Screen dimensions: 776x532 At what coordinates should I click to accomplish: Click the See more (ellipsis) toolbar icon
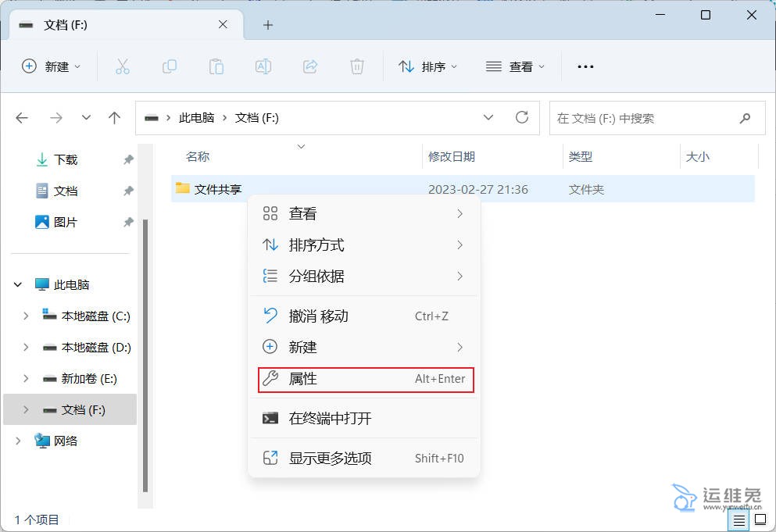pos(585,66)
